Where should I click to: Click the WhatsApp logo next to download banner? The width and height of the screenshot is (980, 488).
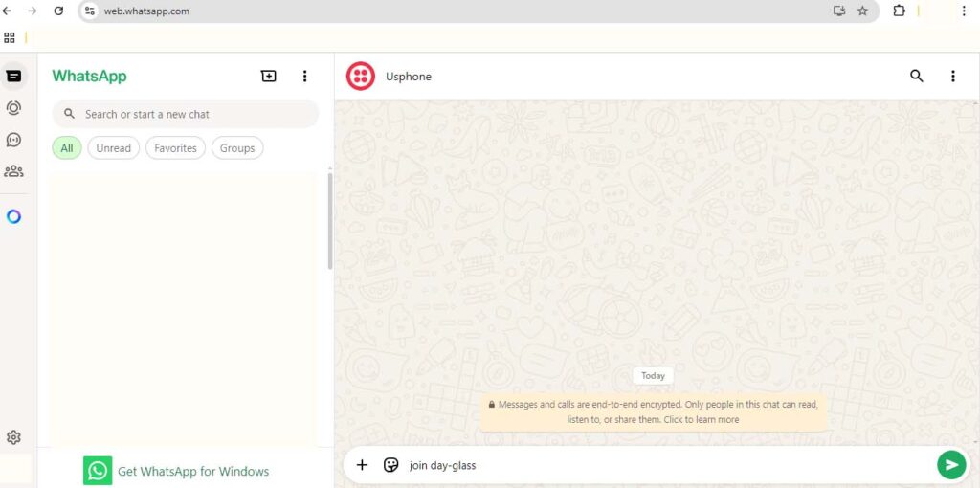[x=98, y=471]
